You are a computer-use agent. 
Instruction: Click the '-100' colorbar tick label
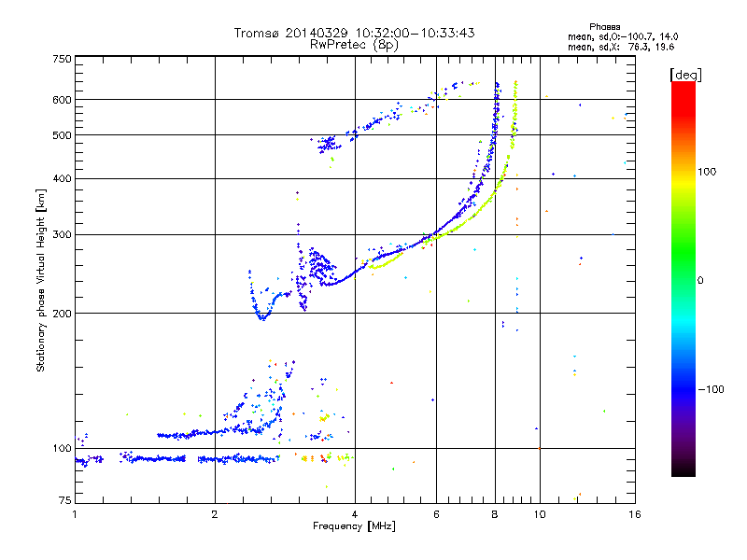(x=711, y=389)
